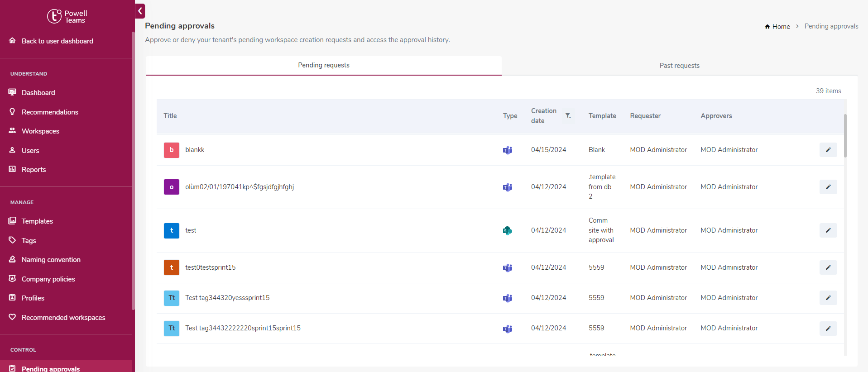Click the title 'Test tag34432222220sprint15sprint15'
The height and width of the screenshot is (372, 868).
tap(243, 328)
